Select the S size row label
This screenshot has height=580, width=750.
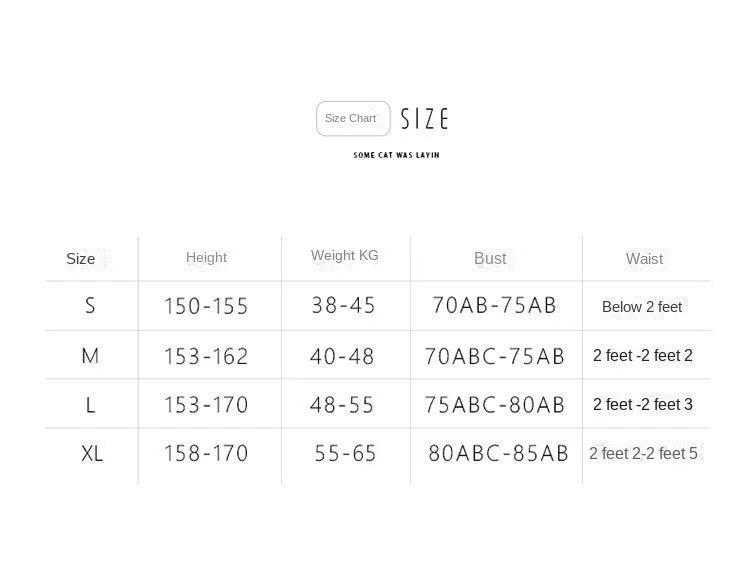coord(90,306)
